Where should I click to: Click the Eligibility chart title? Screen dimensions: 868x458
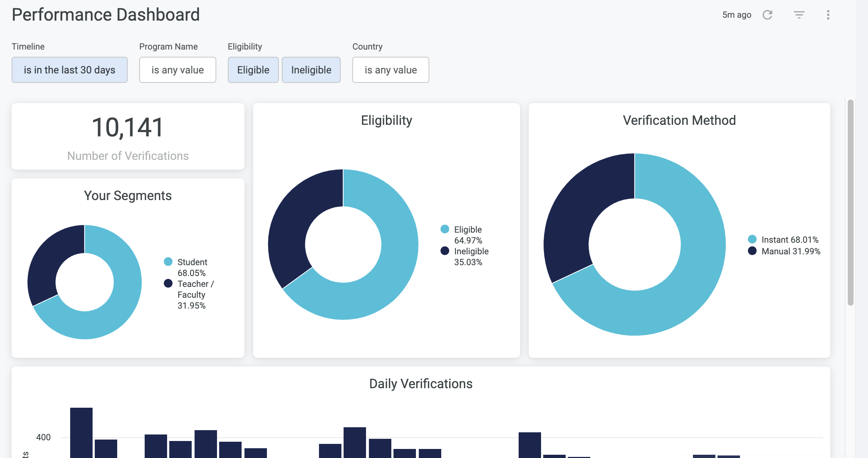coord(386,120)
